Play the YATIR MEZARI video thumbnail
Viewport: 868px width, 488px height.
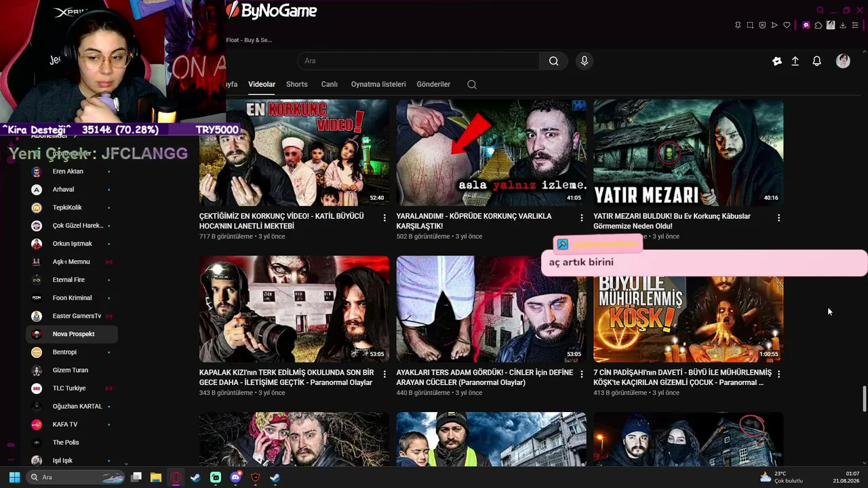[688, 153]
